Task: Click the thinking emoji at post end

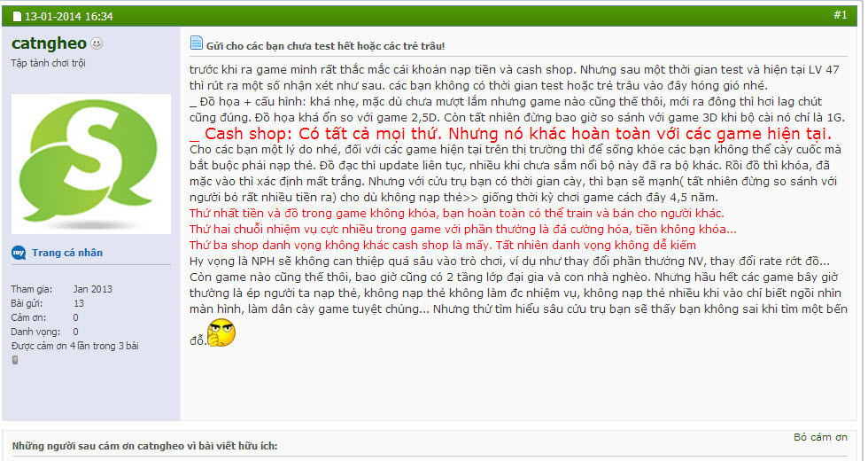Action: 221,333
